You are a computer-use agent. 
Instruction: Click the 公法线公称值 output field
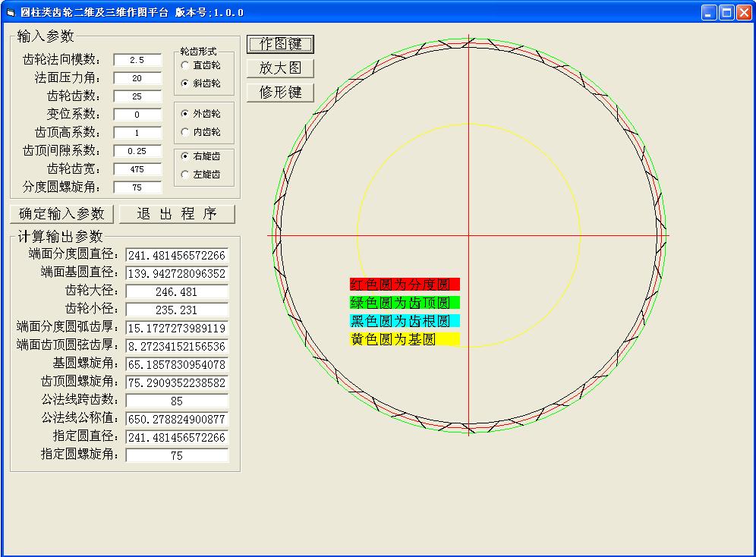177,419
